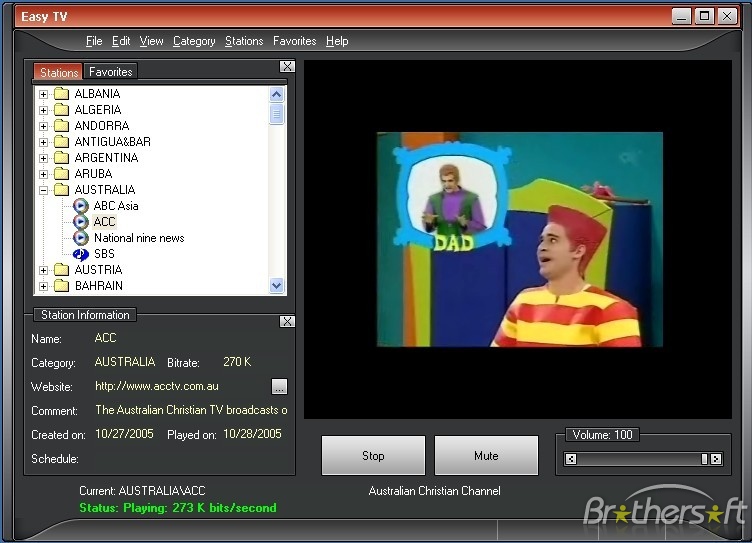The height and width of the screenshot is (543, 752).
Task: Expand the AUSTRIA category
Action: point(44,270)
